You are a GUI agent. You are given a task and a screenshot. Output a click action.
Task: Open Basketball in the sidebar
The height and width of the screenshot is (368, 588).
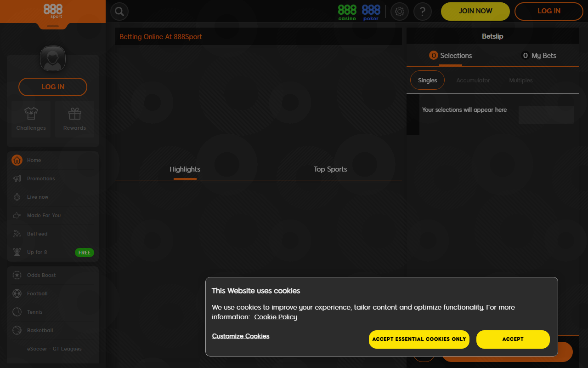[53, 330]
